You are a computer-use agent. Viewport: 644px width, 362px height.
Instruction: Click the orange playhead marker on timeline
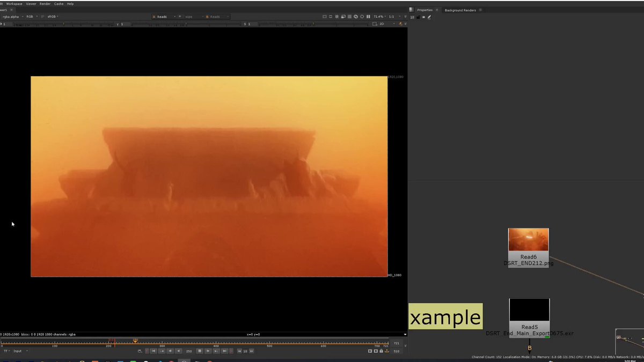coord(135,341)
